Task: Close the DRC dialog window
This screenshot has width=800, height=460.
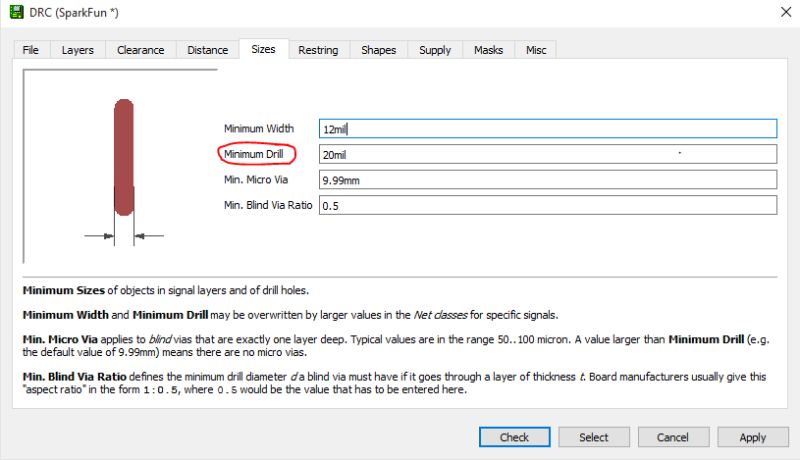Action: click(x=786, y=12)
